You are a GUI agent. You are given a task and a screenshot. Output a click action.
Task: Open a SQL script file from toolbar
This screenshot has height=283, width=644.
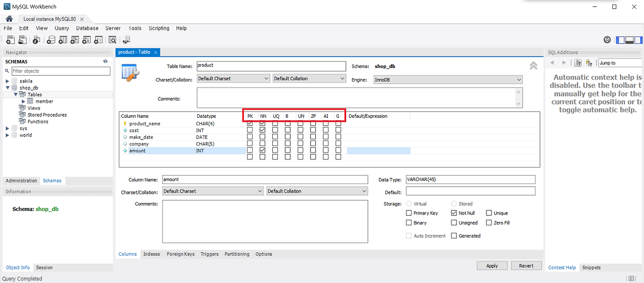[23, 40]
